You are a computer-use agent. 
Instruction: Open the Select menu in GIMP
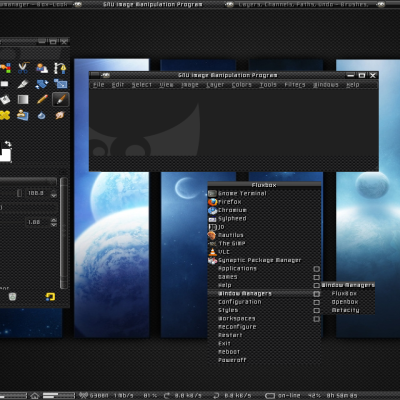142,85
